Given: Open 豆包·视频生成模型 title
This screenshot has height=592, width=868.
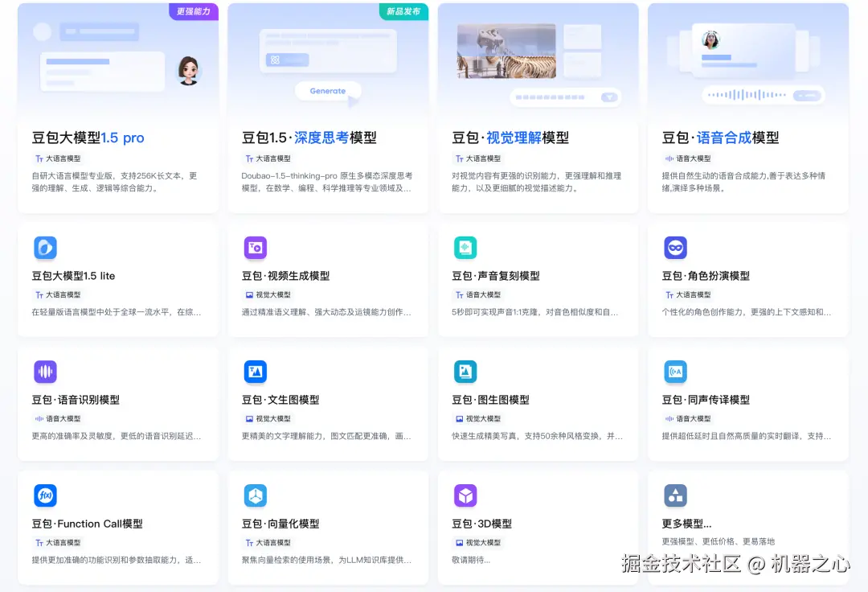Looking at the screenshot, I should (x=285, y=276).
